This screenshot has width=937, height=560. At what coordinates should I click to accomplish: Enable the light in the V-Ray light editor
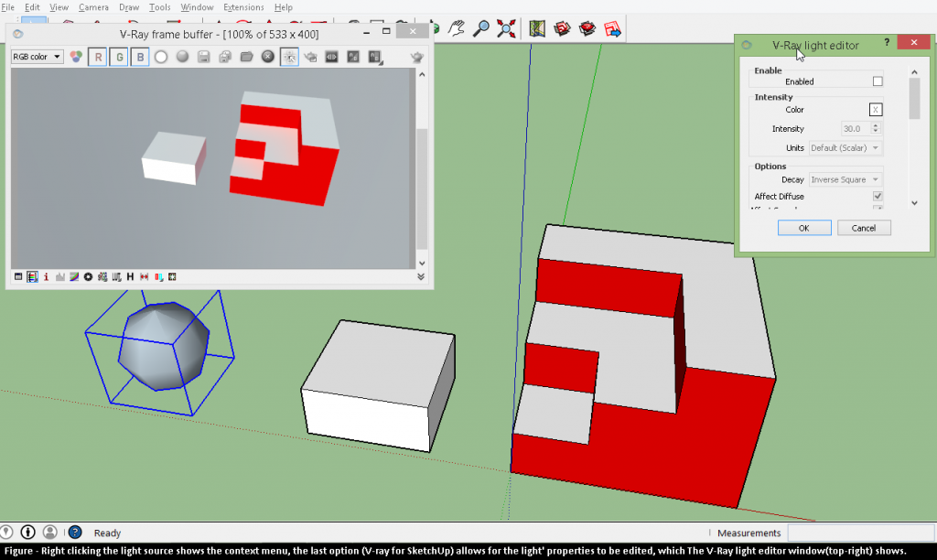(x=877, y=81)
